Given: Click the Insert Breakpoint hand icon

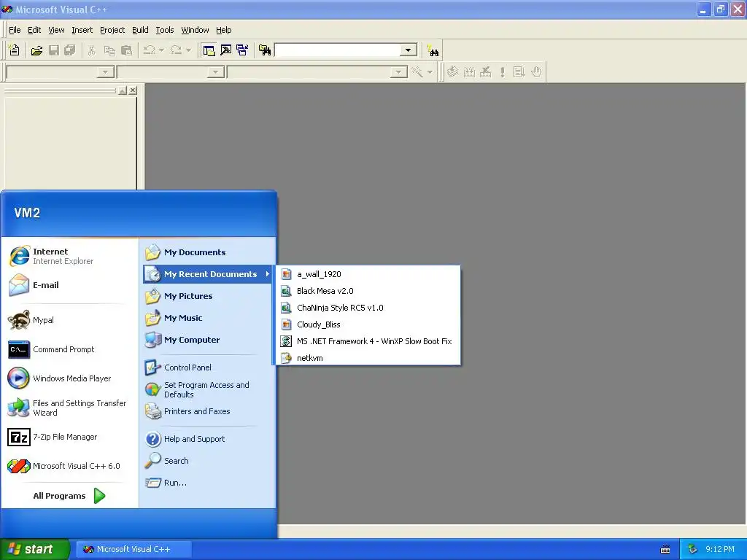Looking at the screenshot, I should coord(536,72).
